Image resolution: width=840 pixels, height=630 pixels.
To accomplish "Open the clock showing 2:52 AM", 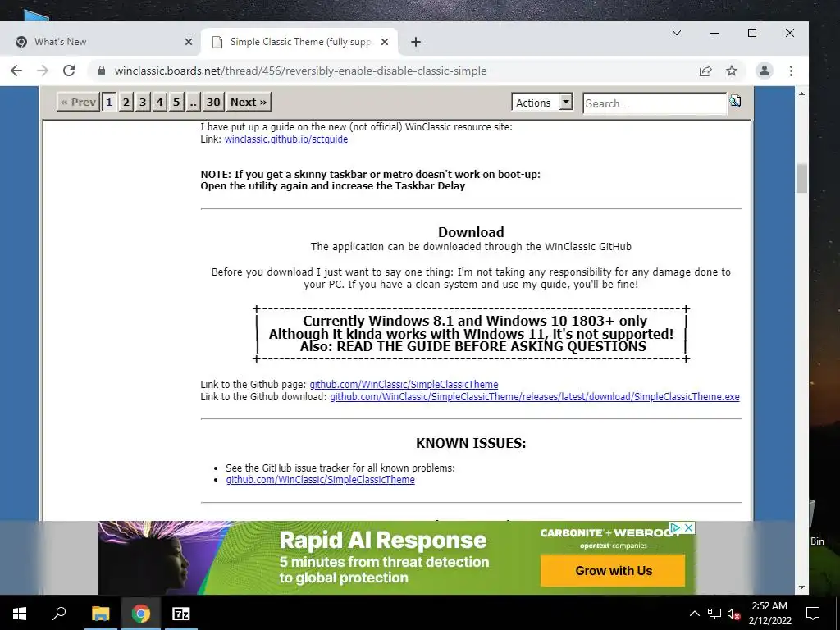I will point(769,614).
